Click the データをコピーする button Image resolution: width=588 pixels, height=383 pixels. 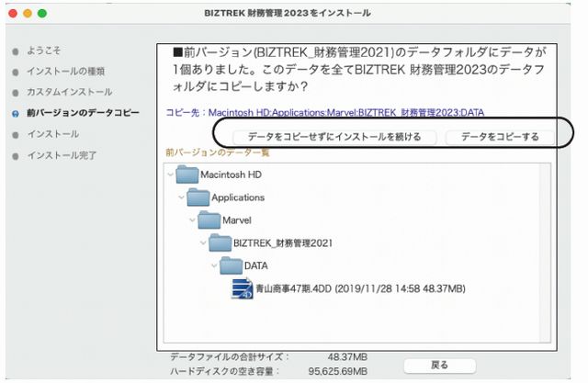click(500, 137)
